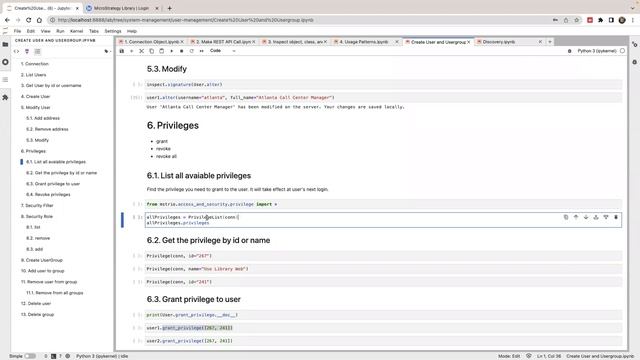Jump to 6.3. Grant privilege to user
This screenshot has width=640, height=360.
53,184
